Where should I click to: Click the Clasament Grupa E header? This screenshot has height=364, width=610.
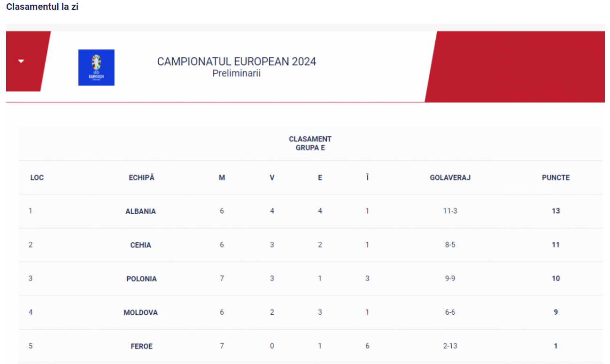[x=310, y=143]
